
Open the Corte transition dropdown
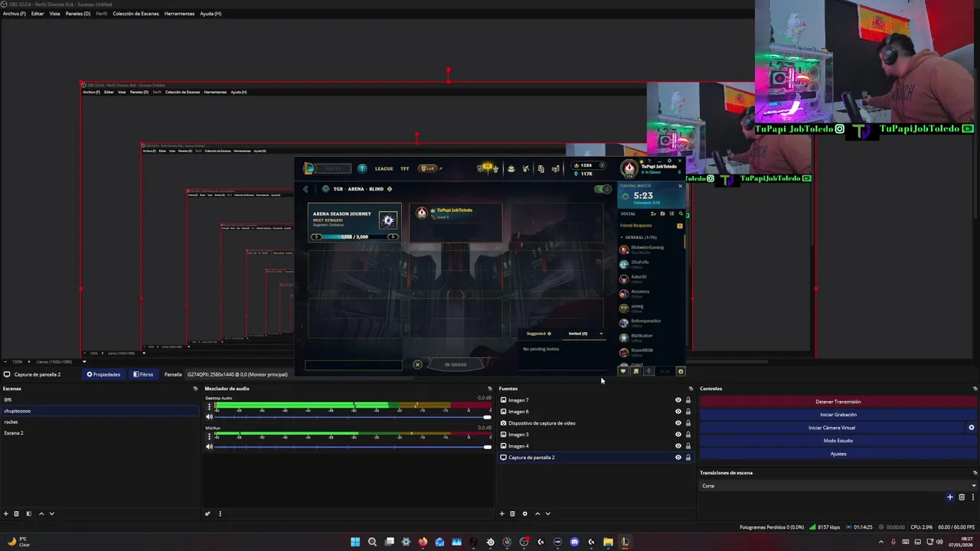(x=838, y=486)
